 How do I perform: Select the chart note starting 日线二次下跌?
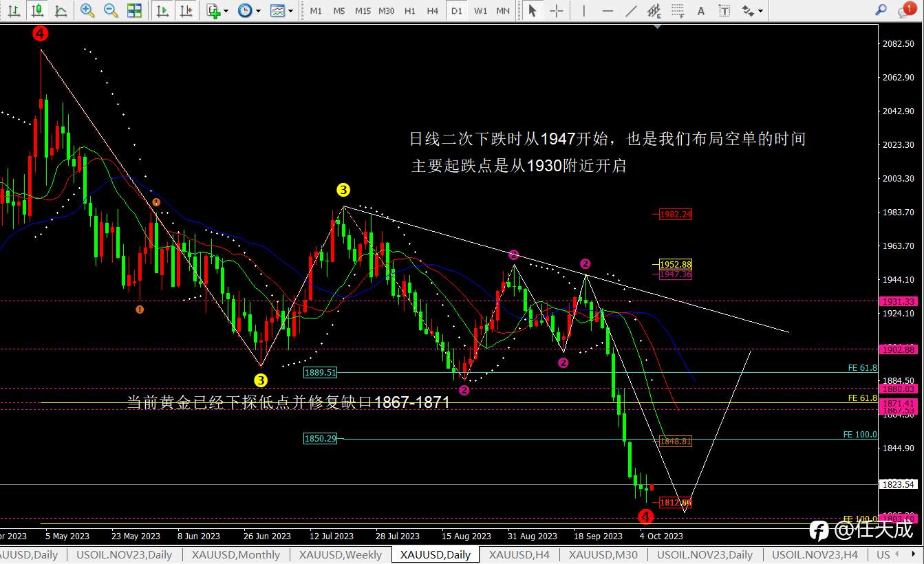click(x=608, y=140)
